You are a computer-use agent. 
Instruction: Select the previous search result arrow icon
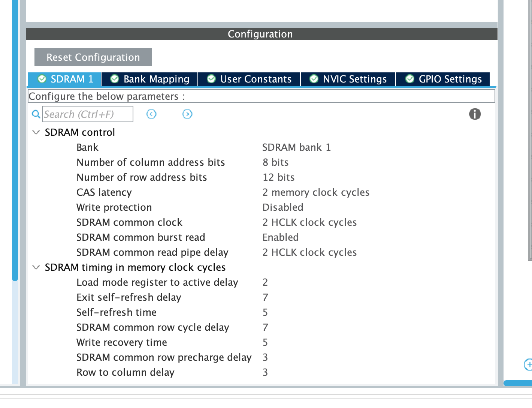pyautogui.click(x=151, y=114)
